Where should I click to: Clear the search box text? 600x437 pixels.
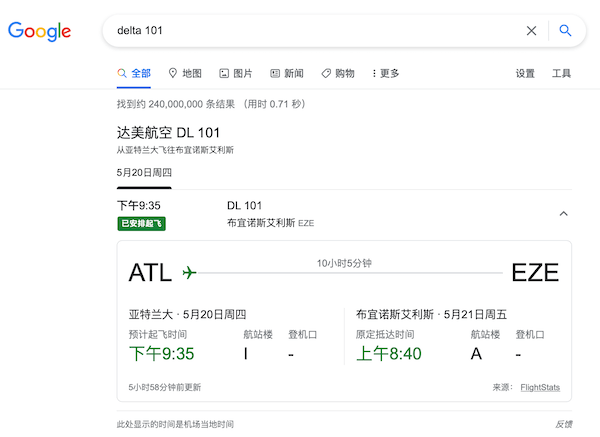[531, 31]
